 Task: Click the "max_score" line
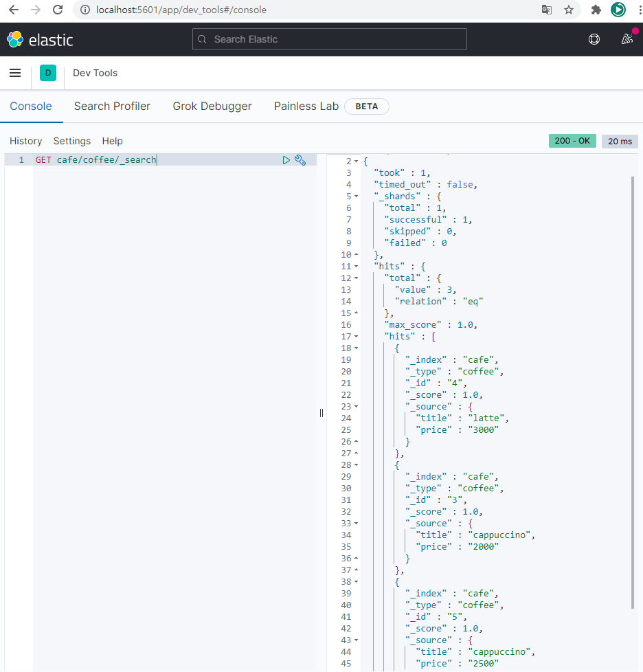click(431, 325)
